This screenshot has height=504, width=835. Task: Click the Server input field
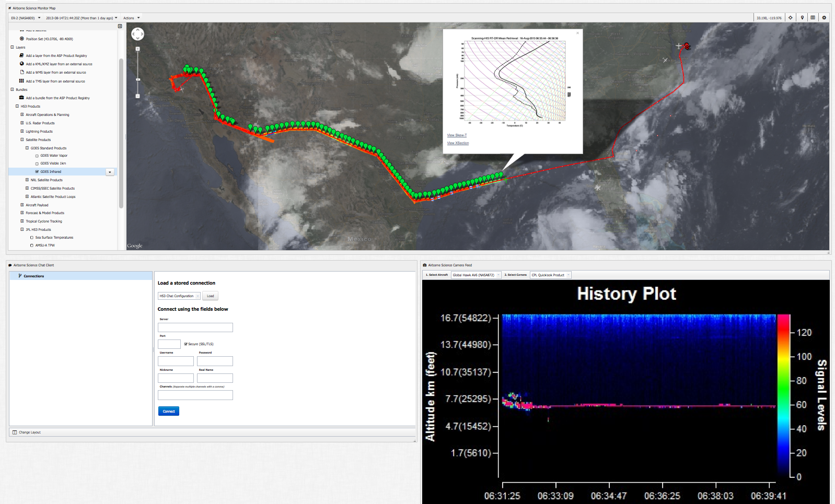[195, 327]
